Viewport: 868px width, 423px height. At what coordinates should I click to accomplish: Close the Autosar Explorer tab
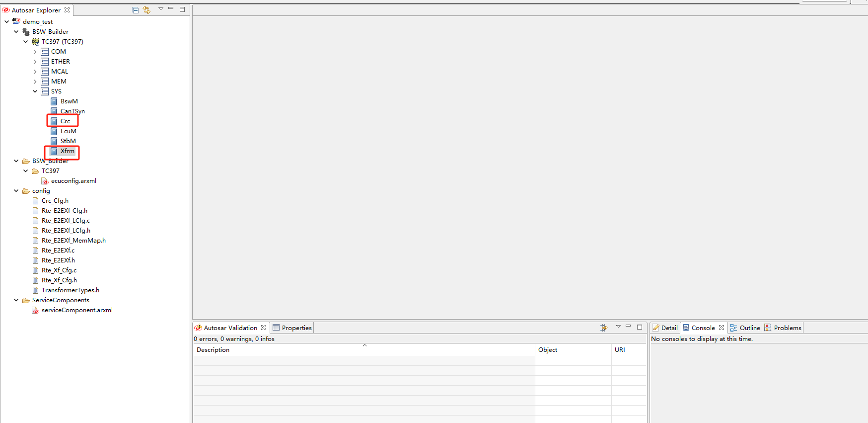point(67,10)
